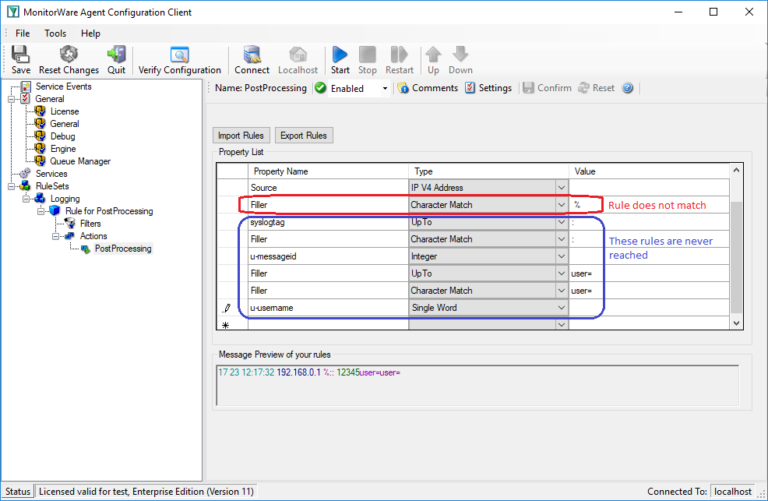Click the Reset Changes icon
The width and height of the screenshot is (768, 501).
(68, 56)
